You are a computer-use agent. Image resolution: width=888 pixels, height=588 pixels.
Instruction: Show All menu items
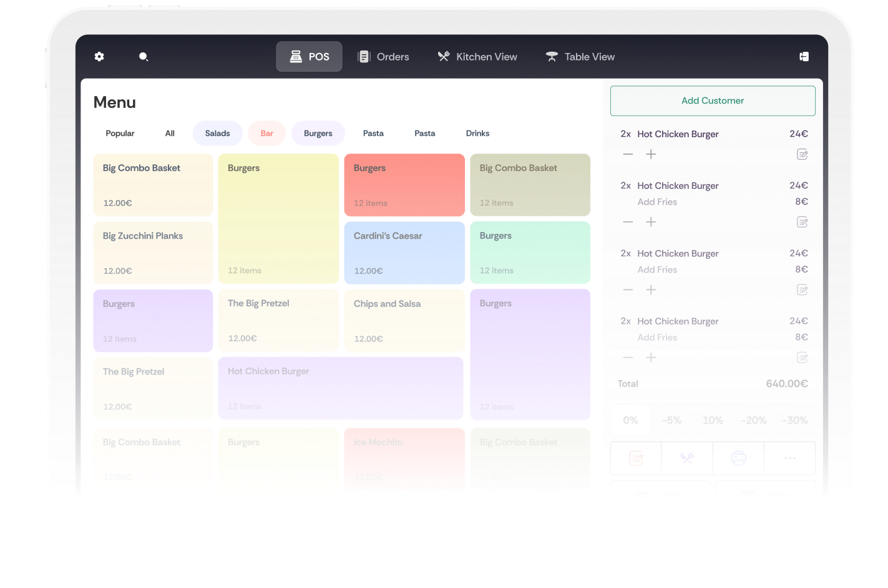tap(170, 133)
